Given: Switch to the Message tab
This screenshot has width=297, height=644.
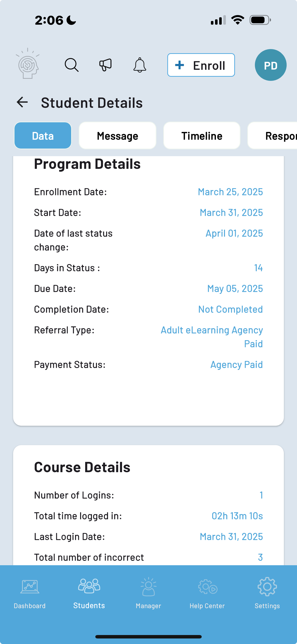Looking at the screenshot, I should (117, 136).
